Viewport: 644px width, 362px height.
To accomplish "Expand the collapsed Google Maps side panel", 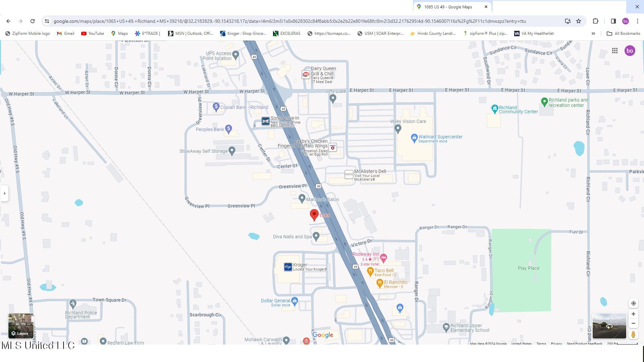I will [4, 193].
